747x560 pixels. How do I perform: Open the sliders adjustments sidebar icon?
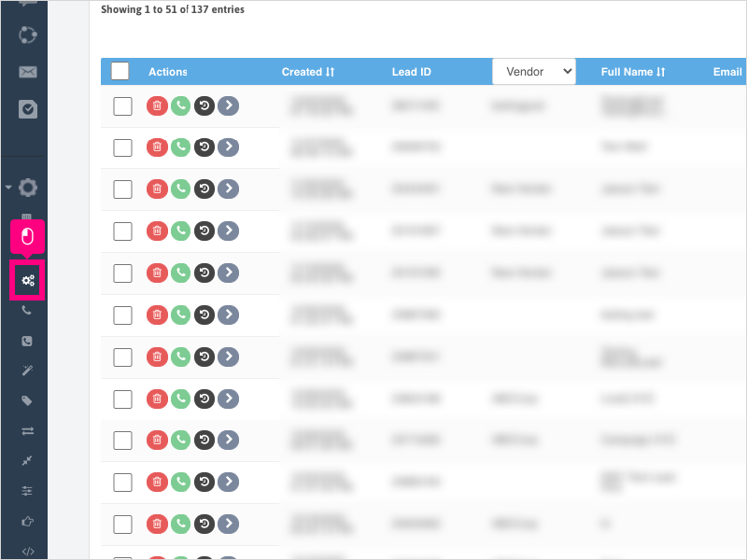pos(27,491)
